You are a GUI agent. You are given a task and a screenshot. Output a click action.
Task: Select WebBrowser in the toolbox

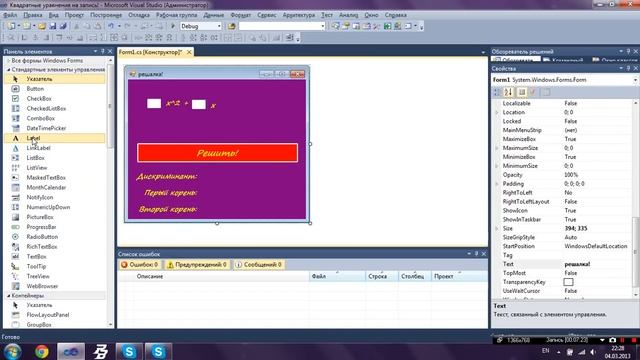tap(42, 286)
